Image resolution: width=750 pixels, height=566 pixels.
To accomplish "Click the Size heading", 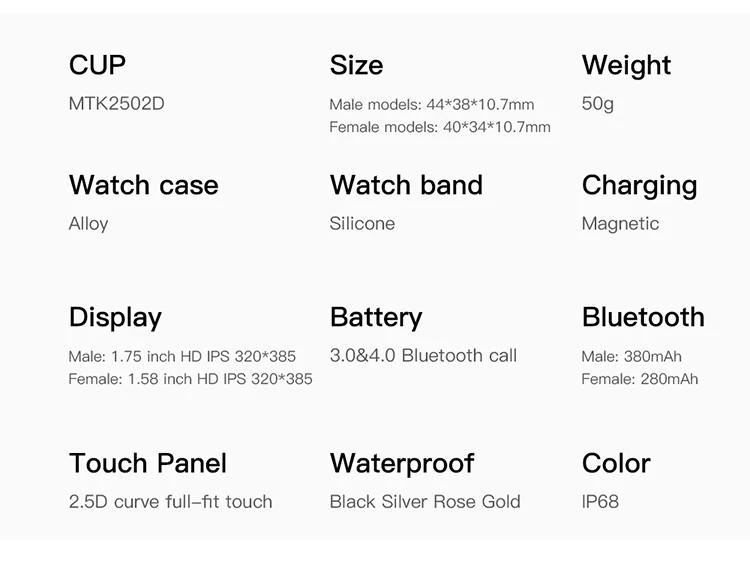I will 356,65.
